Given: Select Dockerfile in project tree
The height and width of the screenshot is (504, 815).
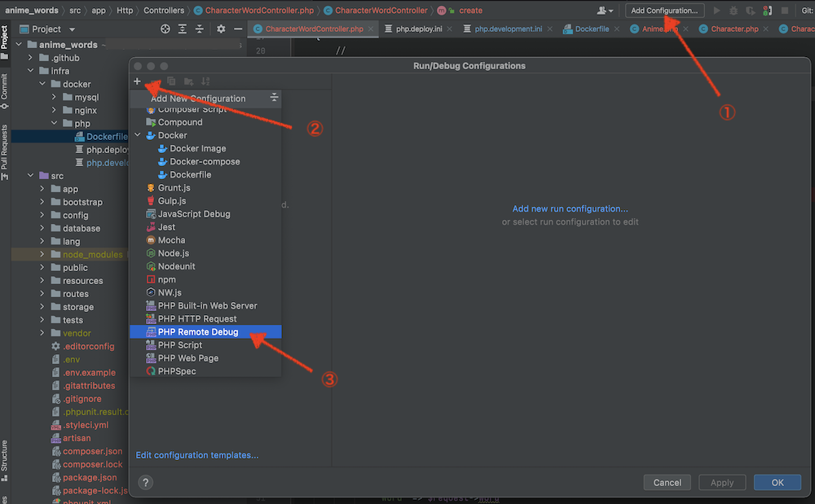Looking at the screenshot, I should coord(101,137).
